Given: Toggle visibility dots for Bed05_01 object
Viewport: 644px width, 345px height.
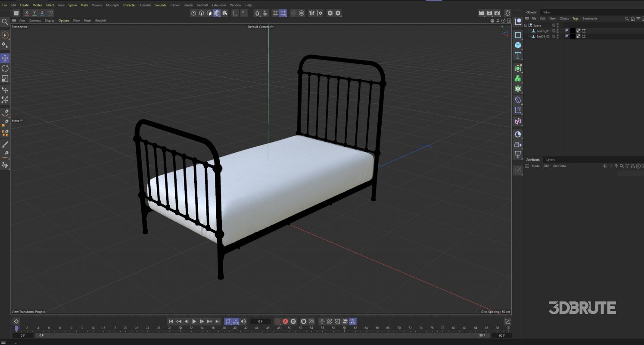Looking at the screenshot, I should click(557, 31).
